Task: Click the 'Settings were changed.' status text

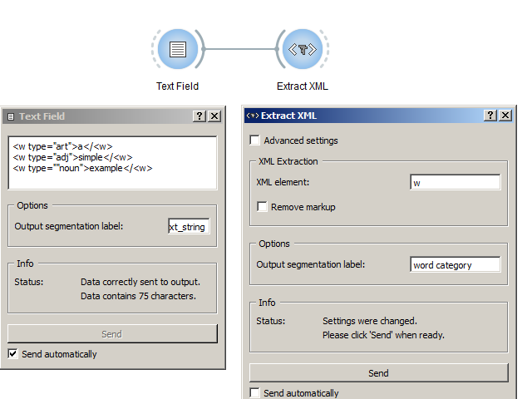Action: [369, 321]
